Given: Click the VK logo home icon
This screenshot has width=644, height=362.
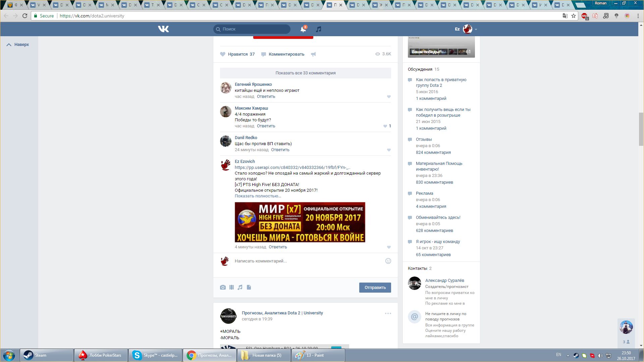Looking at the screenshot, I should tap(163, 29).
